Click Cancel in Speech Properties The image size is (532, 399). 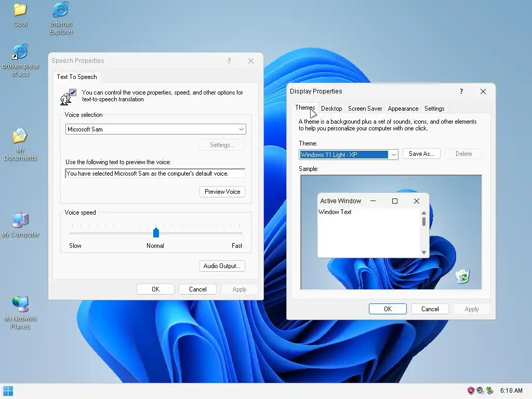(x=198, y=289)
